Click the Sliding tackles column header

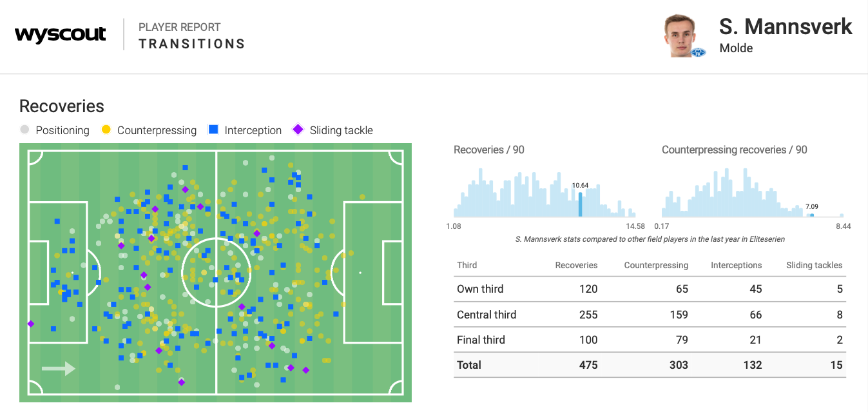[814, 265]
